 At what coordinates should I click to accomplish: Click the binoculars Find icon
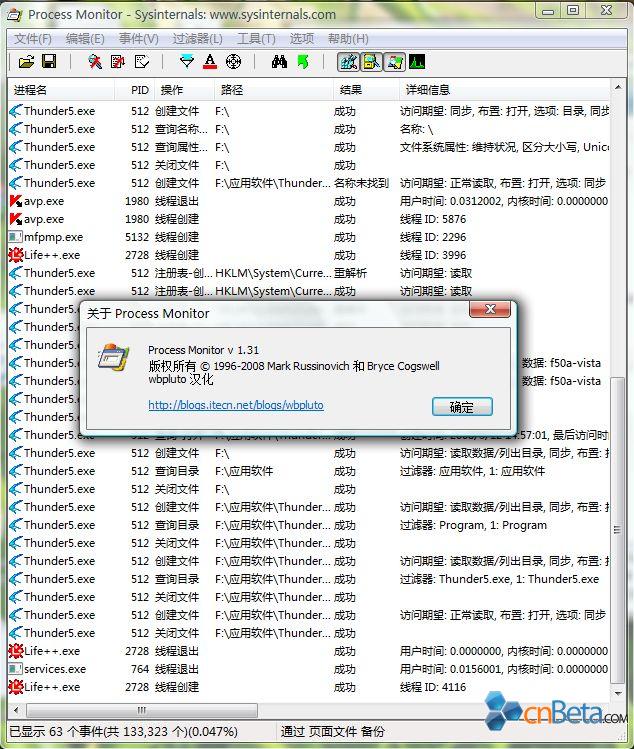coord(279,62)
